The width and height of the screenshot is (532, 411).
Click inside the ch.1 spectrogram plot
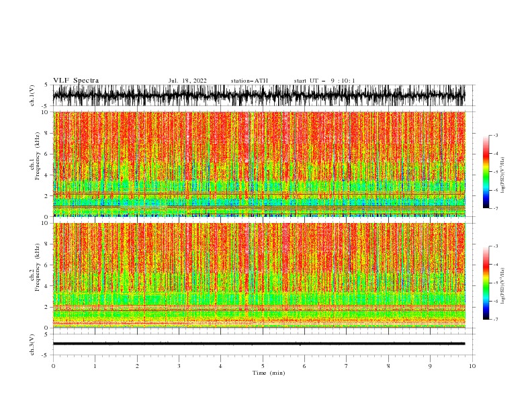(x=259, y=164)
